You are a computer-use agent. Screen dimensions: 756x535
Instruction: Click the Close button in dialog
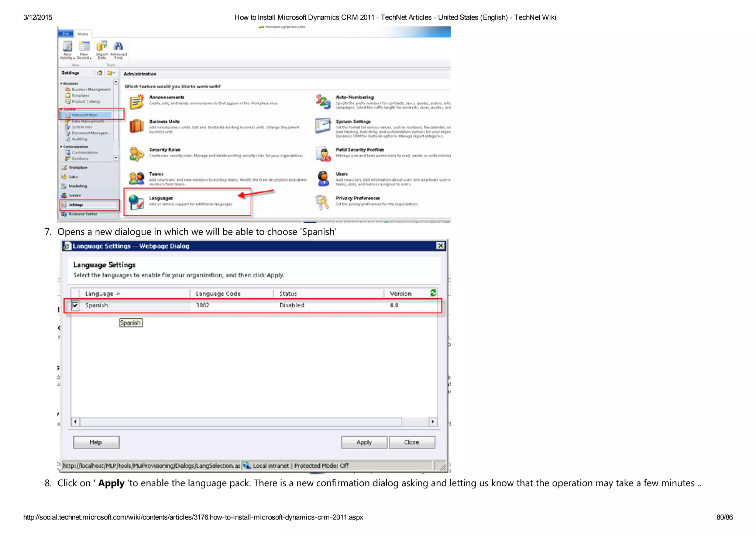click(412, 442)
